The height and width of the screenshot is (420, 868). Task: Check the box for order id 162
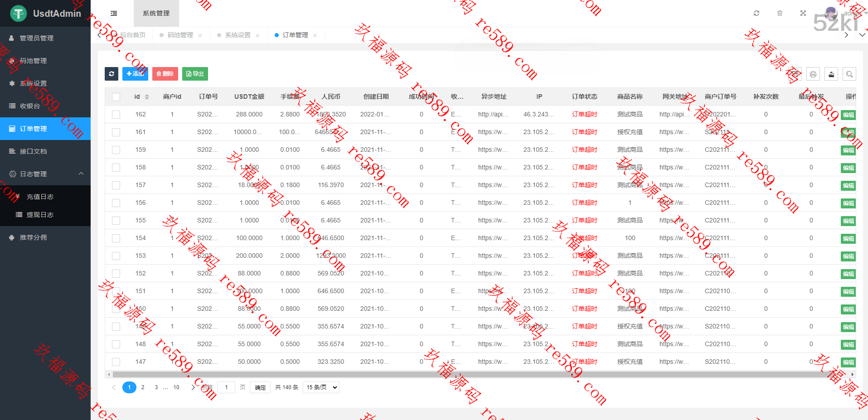pyautogui.click(x=116, y=115)
